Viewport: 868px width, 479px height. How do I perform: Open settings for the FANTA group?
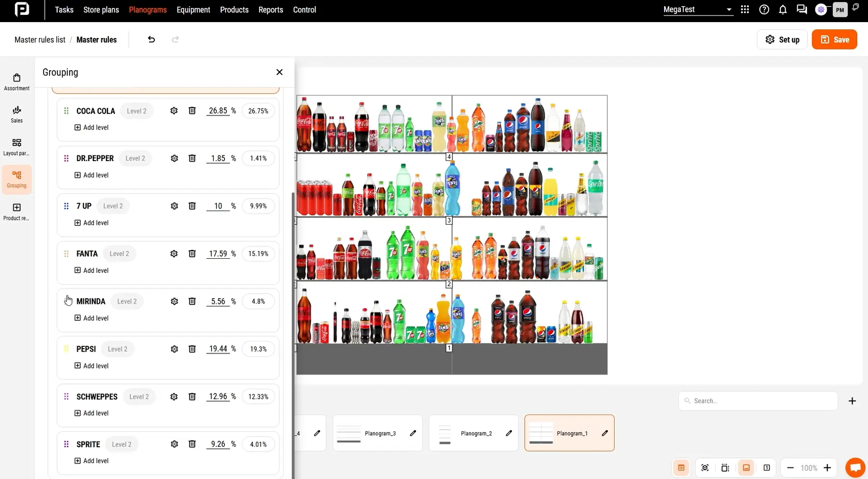coord(174,253)
